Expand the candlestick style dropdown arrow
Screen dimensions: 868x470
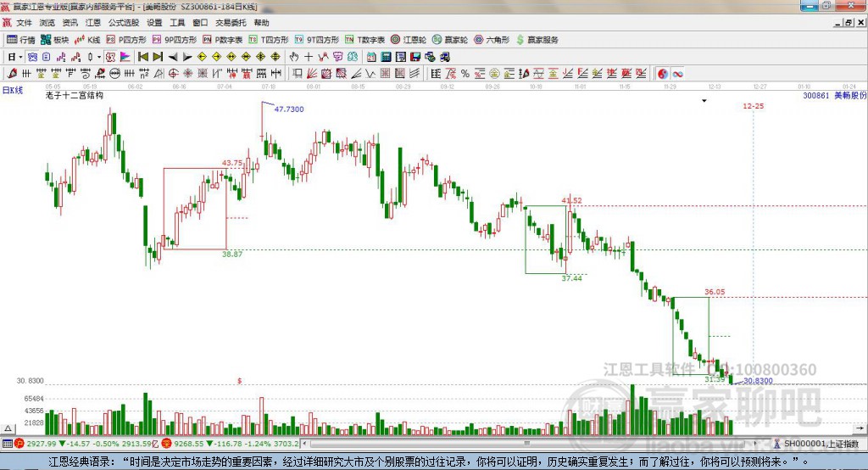click(x=99, y=57)
